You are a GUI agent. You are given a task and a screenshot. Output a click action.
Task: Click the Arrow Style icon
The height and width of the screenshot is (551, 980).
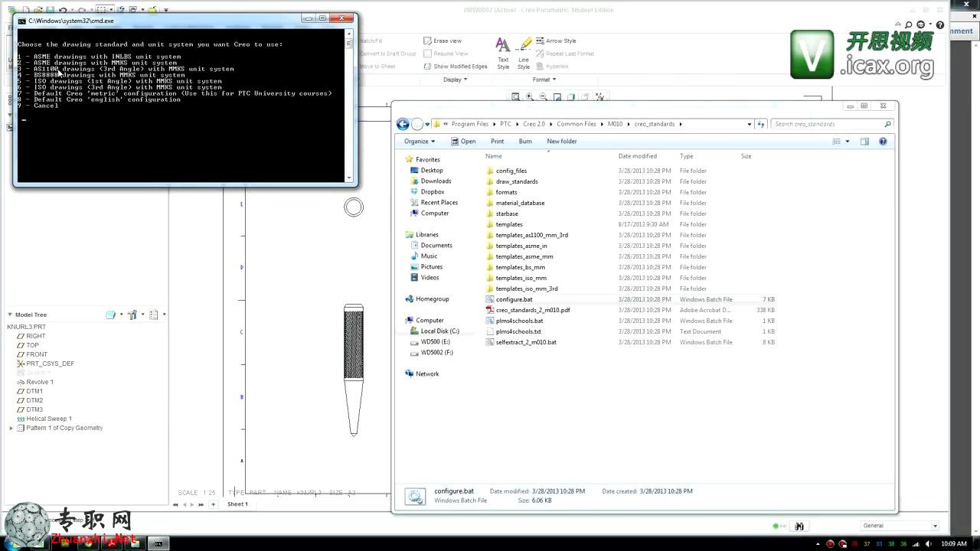[540, 41]
